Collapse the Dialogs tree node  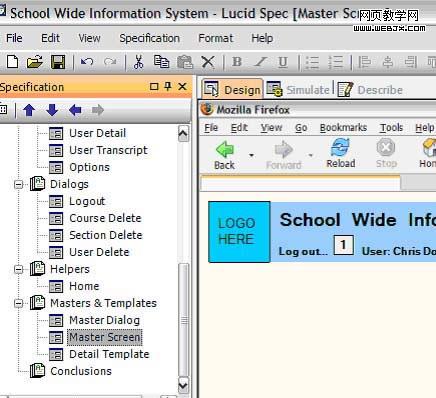coord(19,184)
